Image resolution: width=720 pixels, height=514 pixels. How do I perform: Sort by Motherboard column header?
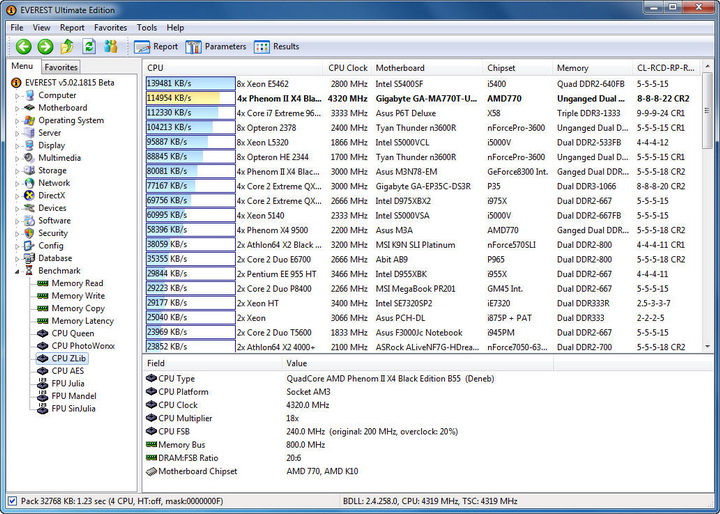coord(428,68)
